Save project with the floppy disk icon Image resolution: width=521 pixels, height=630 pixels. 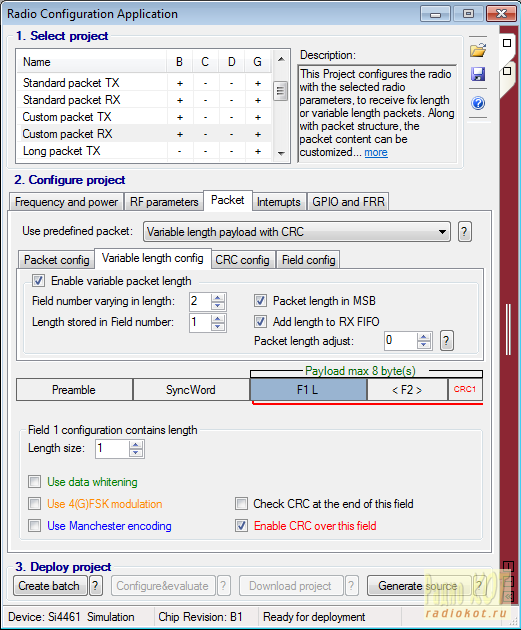click(x=478, y=74)
